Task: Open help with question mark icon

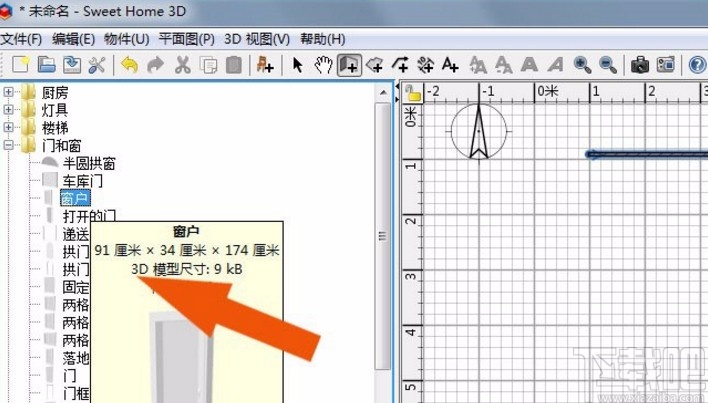Action: pyautogui.click(x=698, y=65)
